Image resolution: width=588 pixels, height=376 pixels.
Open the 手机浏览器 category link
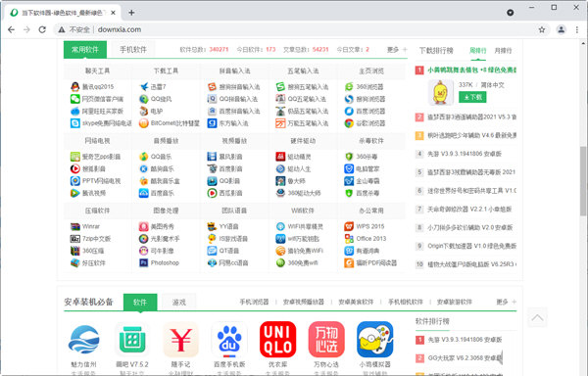click(x=254, y=302)
